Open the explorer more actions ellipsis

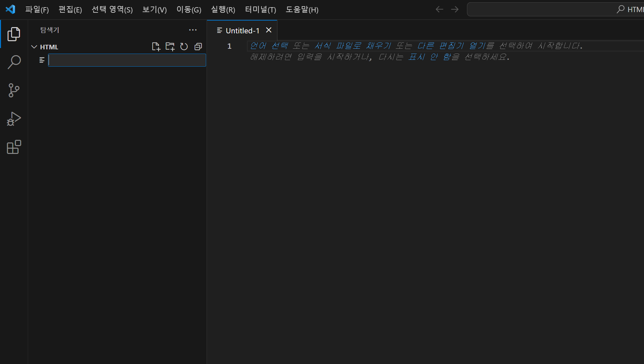(193, 30)
